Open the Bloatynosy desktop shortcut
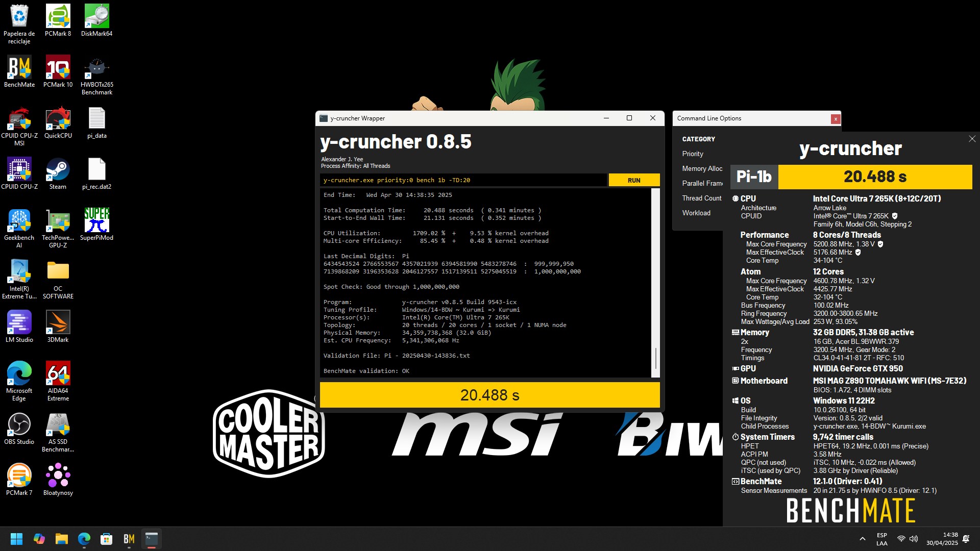Viewport: 980px width, 551px height. 58,480
